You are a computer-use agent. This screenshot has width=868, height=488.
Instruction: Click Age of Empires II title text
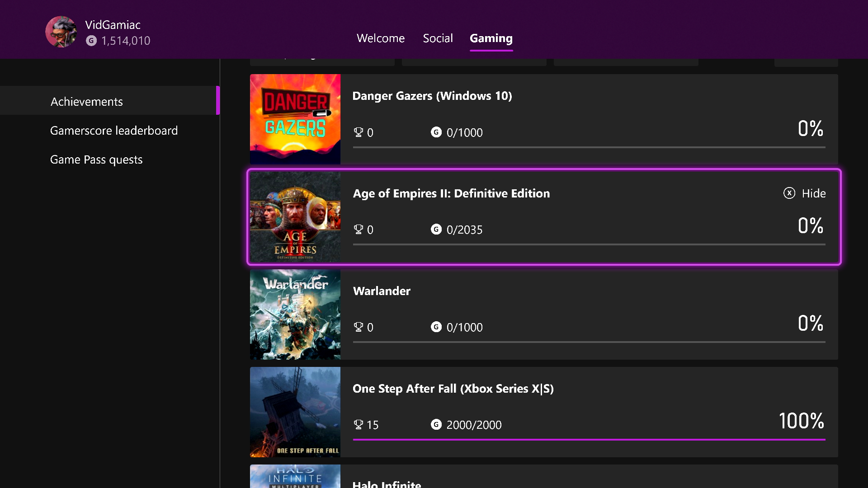(x=451, y=193)
